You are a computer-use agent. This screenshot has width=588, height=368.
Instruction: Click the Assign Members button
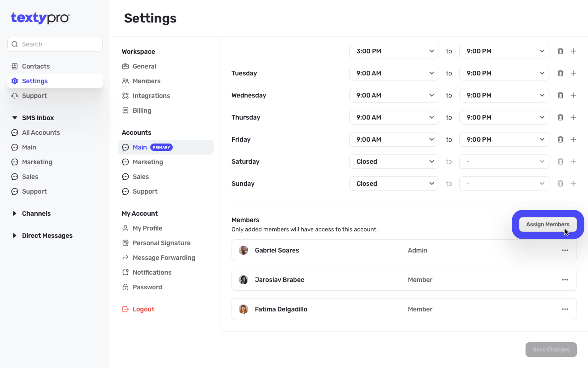click(x=548, y=224)
